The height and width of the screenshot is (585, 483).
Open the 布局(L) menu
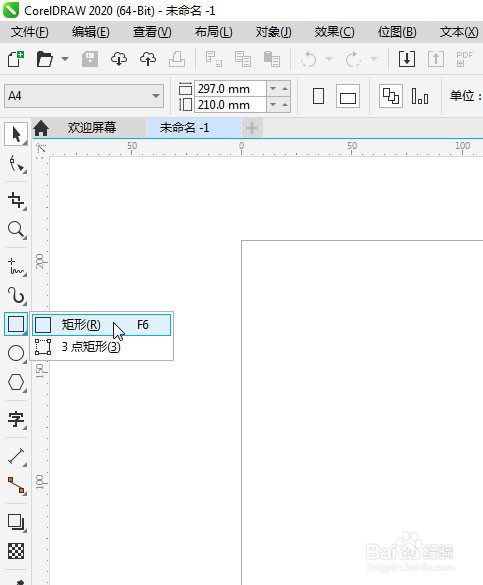point(213,32)
